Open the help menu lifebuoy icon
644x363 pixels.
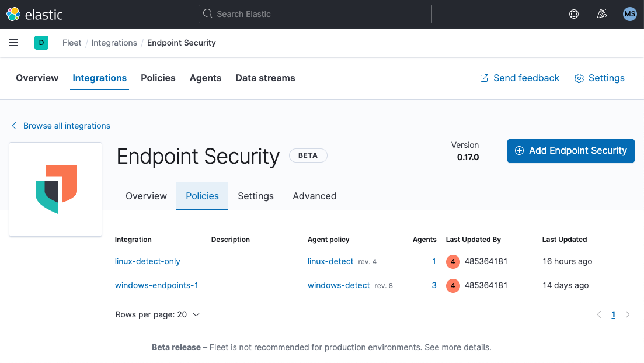(574, 14)
